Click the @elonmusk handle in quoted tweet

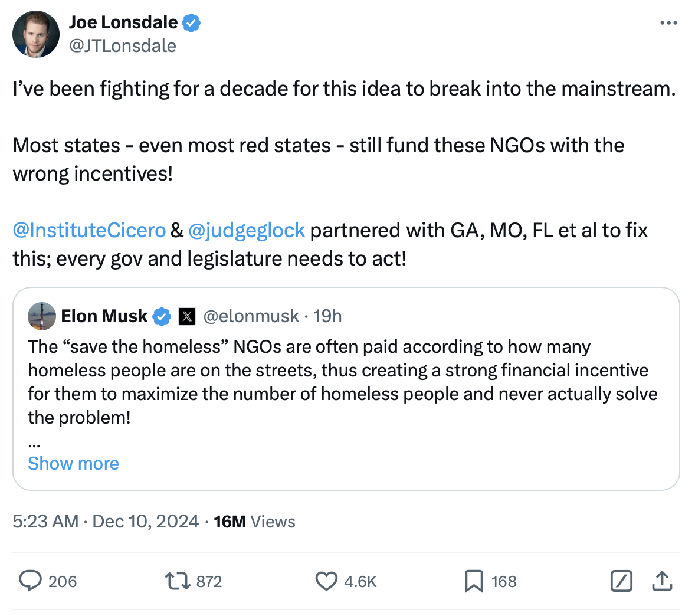point(251,316)
